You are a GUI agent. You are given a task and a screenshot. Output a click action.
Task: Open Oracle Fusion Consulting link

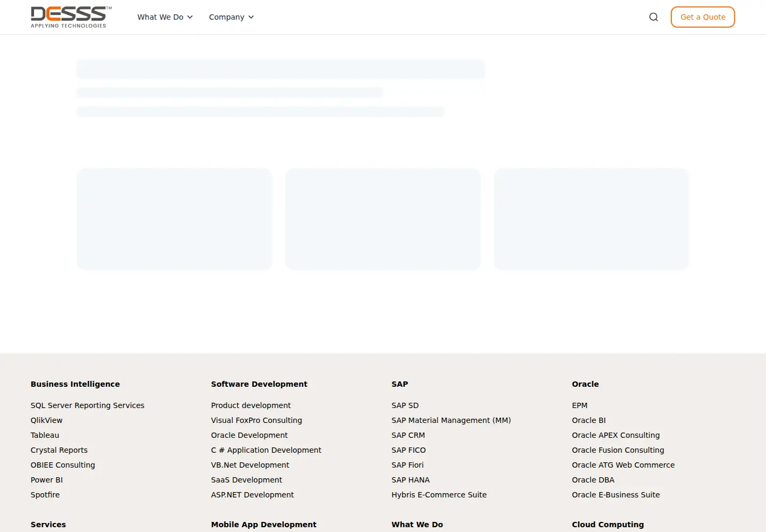pos(618,450)
